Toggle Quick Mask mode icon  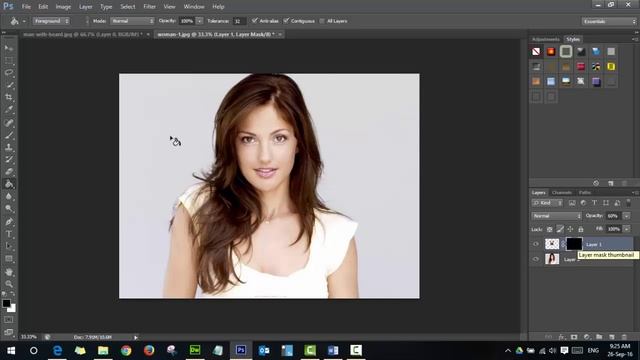[x=9, y=320]
